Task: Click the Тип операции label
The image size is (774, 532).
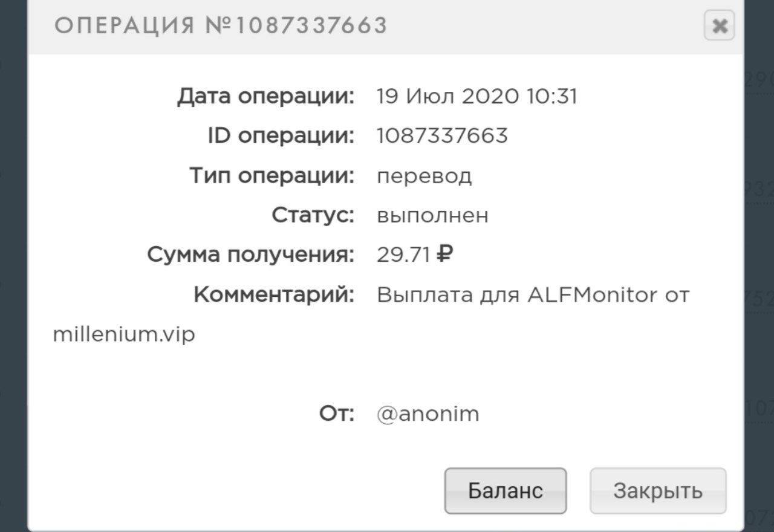Action: pyautogui.click(x=272, y=175)
